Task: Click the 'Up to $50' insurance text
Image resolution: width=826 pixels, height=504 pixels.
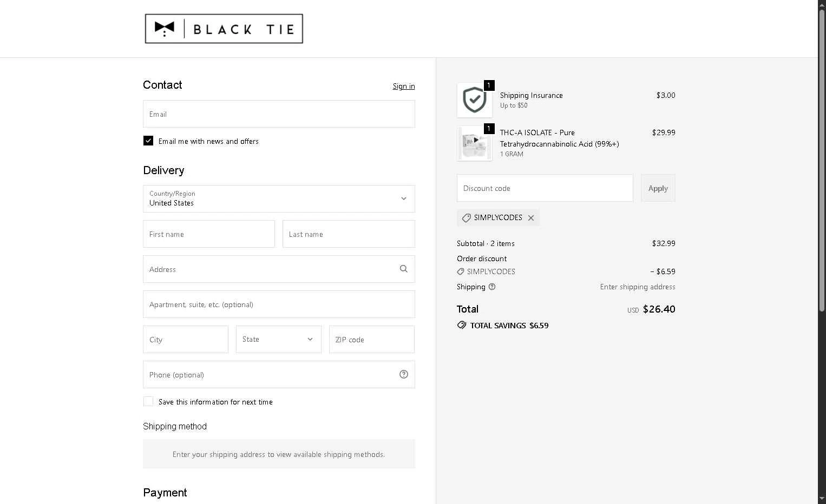Action: tap(514, 105)
